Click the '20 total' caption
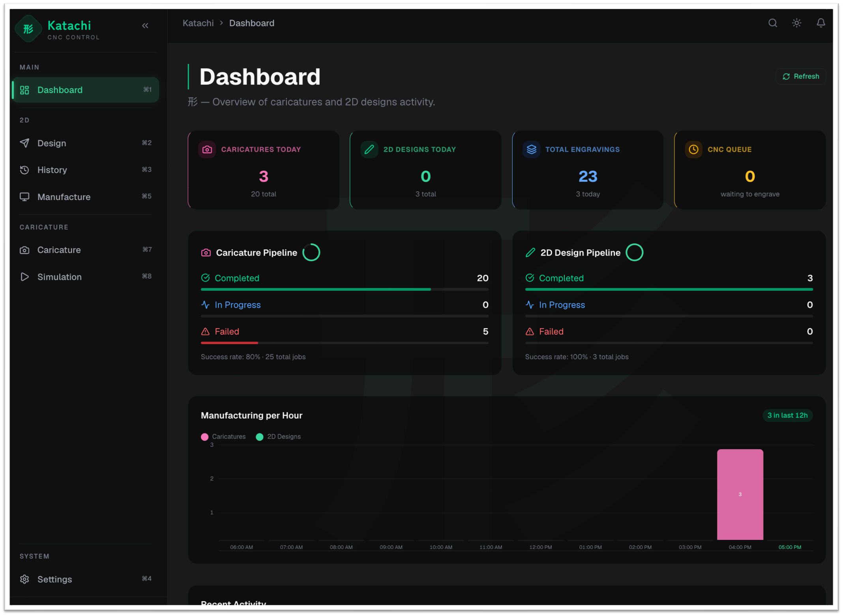Screen dimensions: 843x616 [264, 194]
